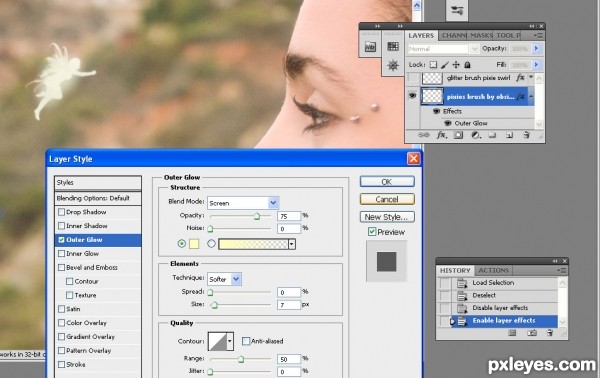Open the layer Fill slider arrow

coord(536,65)
